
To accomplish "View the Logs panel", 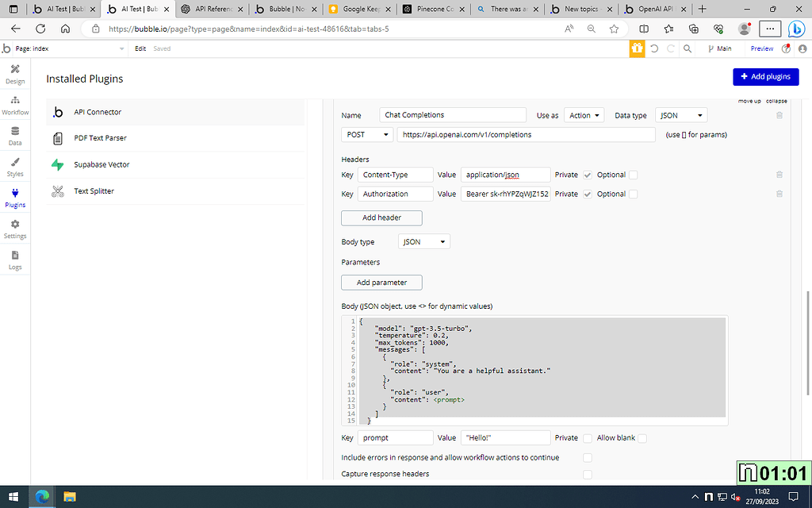I will pyautogui.click(x=15, y=260).
